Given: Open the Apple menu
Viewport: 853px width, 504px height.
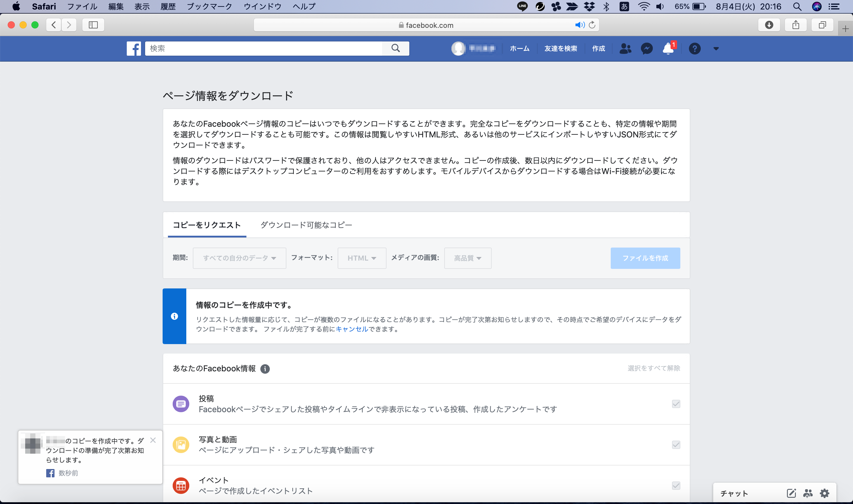Looking at the screenshot, I should [x=16, y=7].
